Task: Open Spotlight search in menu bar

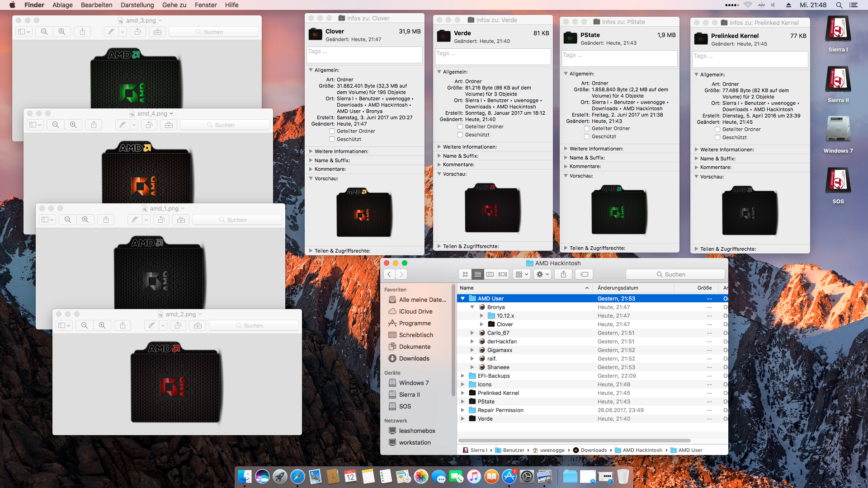Action: [839, 5]
